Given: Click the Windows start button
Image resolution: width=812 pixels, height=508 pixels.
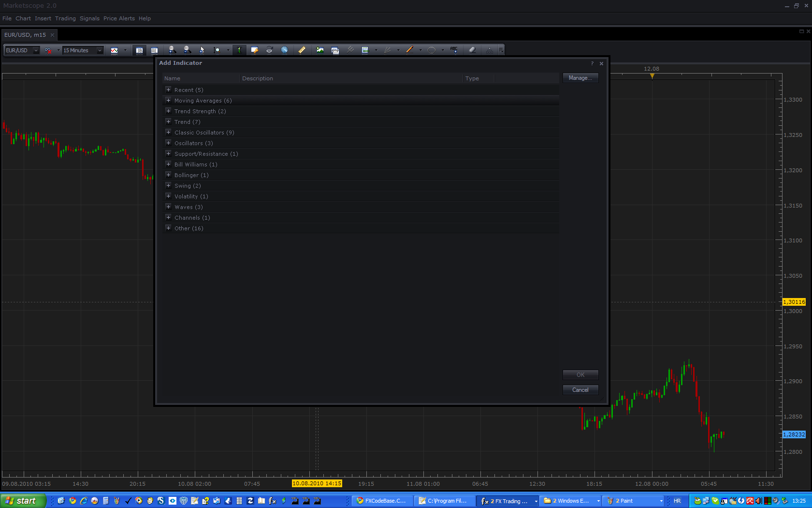Looking at the screenshot, I should click(x=23, y=501).
